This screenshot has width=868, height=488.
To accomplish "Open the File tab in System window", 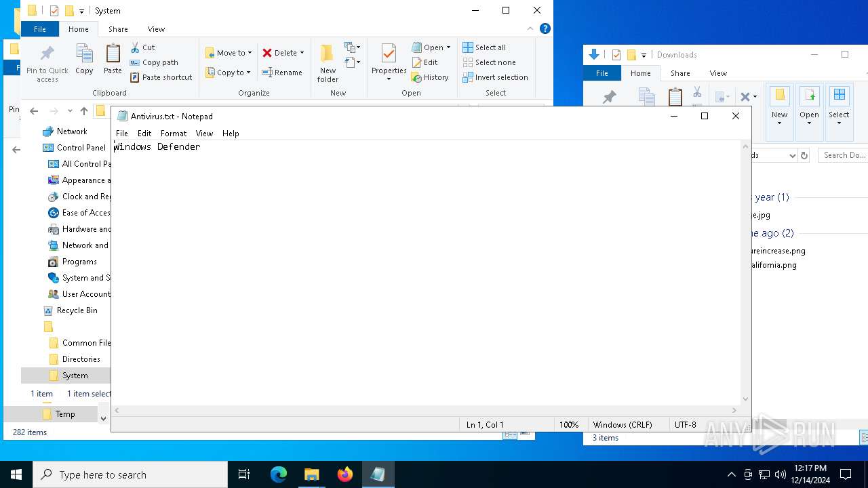I will pos(40,29).
